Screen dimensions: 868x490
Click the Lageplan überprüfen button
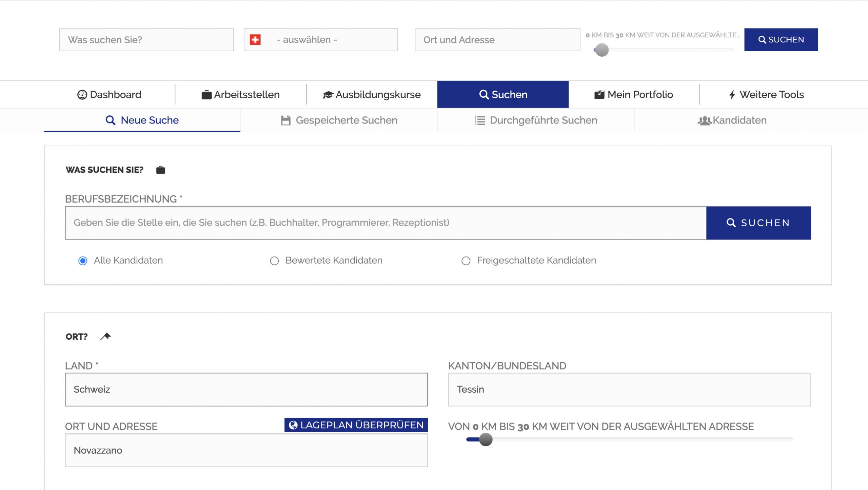click(x=356, y=425)
